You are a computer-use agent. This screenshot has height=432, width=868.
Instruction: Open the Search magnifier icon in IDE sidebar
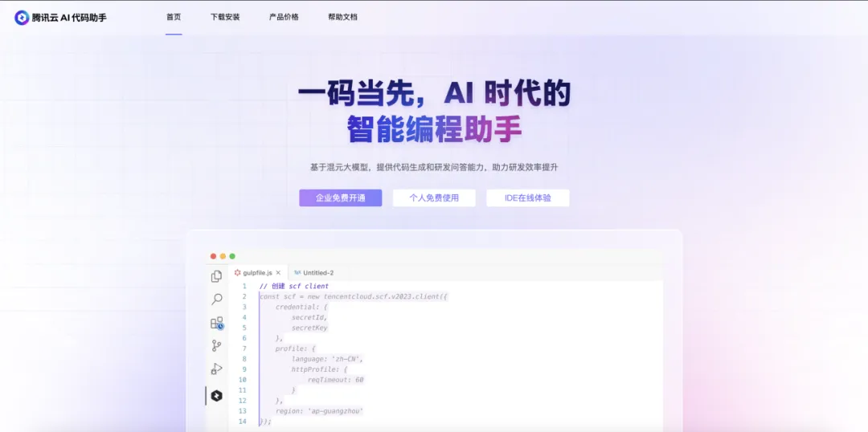(216, 300)
